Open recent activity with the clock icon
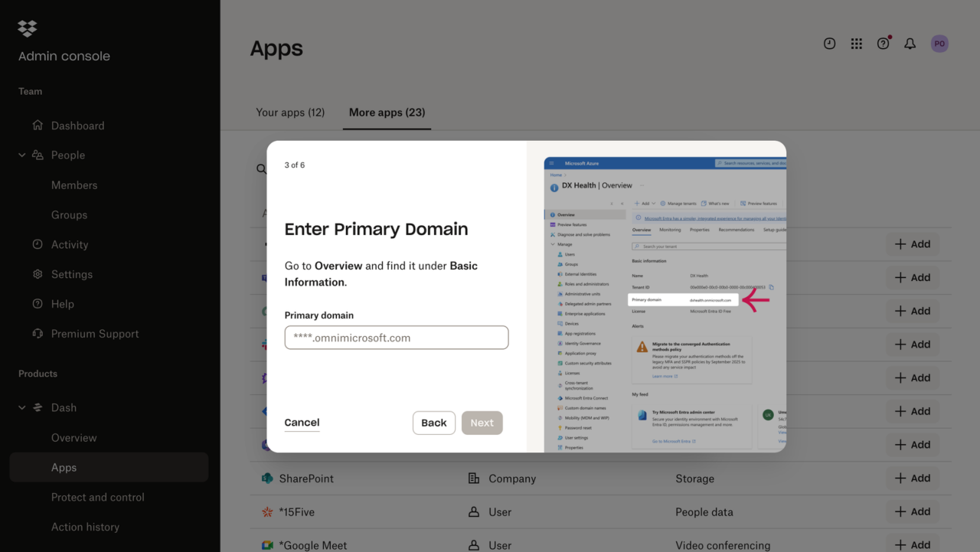Screen dimensions: 980x552 tap(829, 44)
